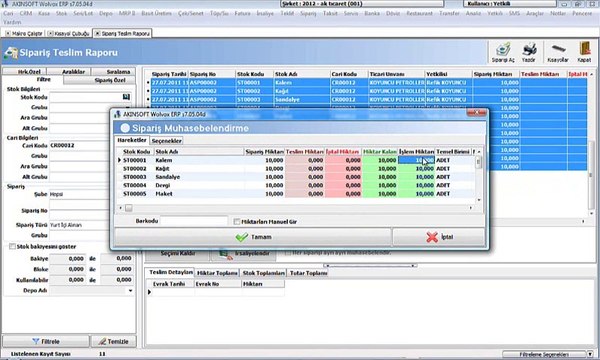The width and height of the screenshot is (600, 360).
Task: Click İşlem Miktarı cell of Kalem row
Action: (416, 160)
